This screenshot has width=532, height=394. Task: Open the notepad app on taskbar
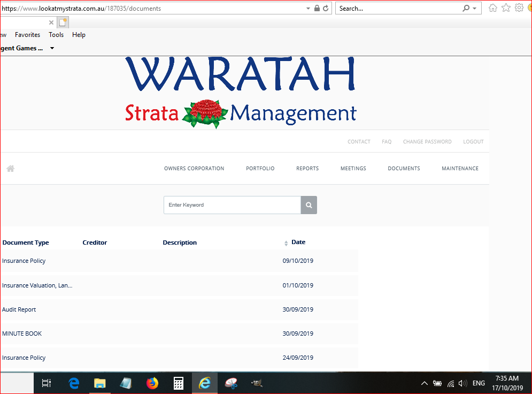click(x=126, y=383)
